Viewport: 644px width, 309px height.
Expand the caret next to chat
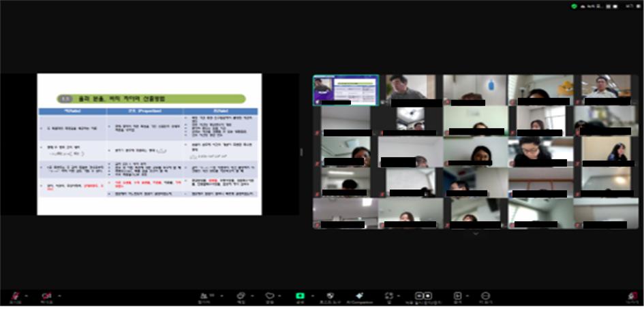(251, 295)
